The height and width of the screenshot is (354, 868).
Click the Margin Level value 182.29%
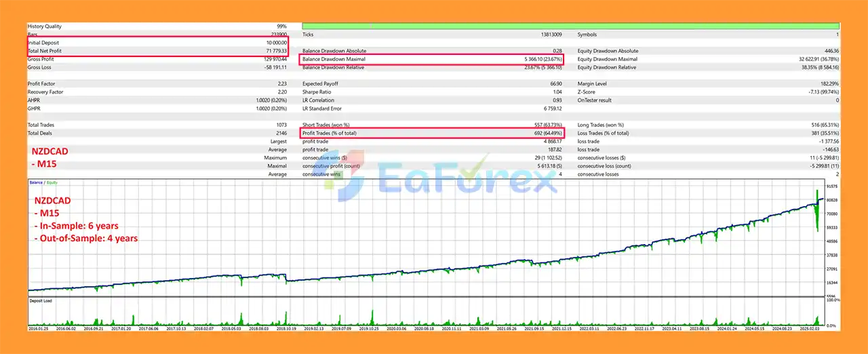coord(827,84)
